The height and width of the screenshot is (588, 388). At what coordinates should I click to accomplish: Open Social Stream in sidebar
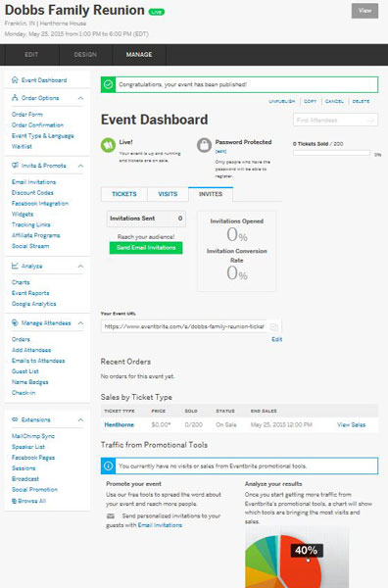(30, 246)
